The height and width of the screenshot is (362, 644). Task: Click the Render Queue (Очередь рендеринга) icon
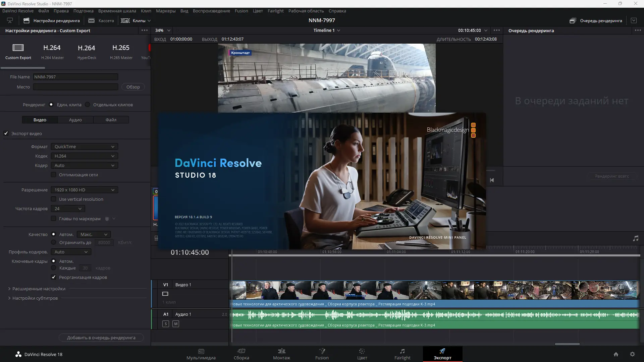(573, 21)
